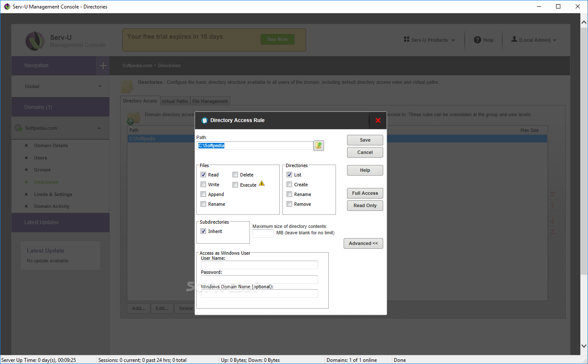Click the Add... button below list

(x=138, y=308)
